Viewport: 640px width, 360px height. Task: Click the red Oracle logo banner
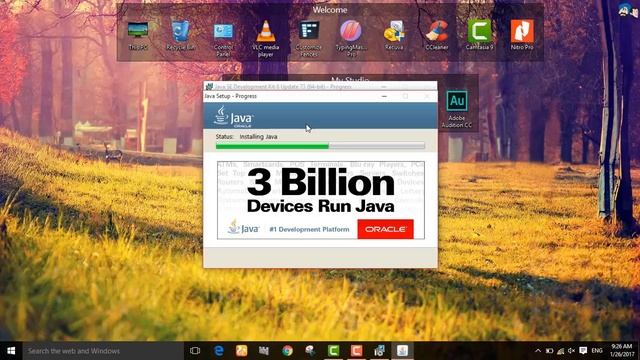click(x=385, y=229)
